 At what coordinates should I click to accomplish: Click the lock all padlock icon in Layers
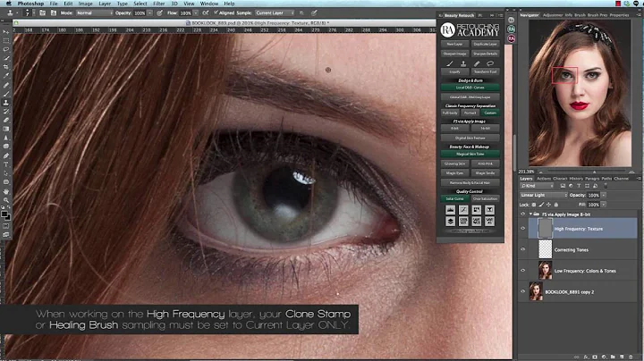pos(556,205)
